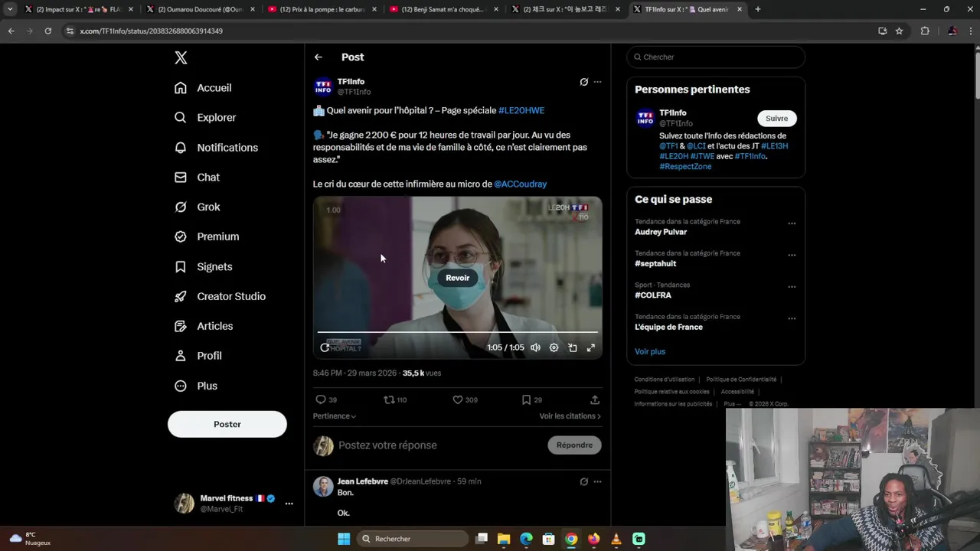The image size is (980, 551).
Task: Seek on the video progress bar
Action: [457, 332]
